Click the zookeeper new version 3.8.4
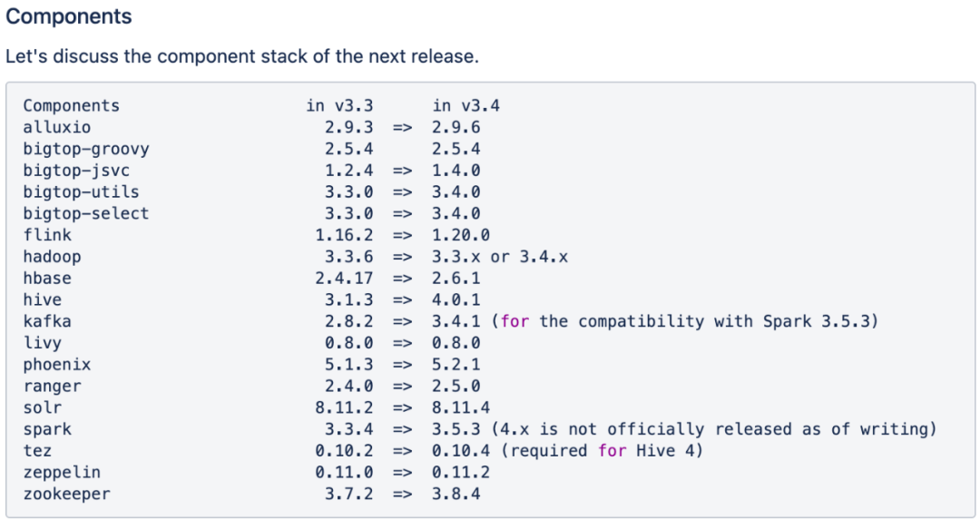Image resolution: width=980 pixels, height=529 pixels. tap(456, 495)
